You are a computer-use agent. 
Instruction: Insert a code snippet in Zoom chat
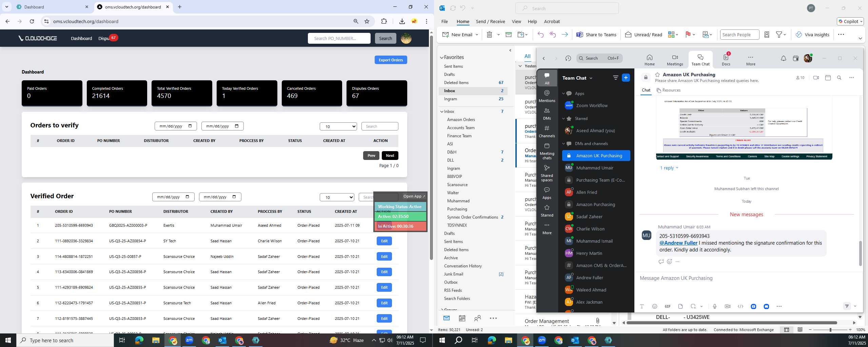pyautogui.click(x=740, y=306)
